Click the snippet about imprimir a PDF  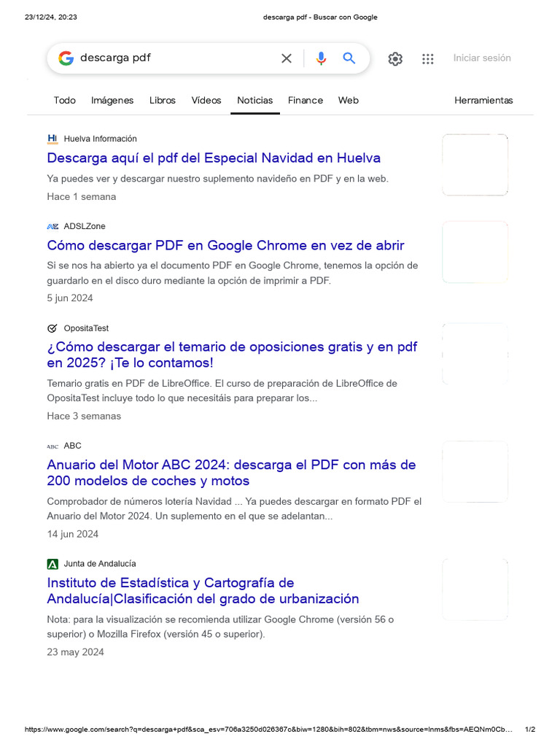[233, 273]
